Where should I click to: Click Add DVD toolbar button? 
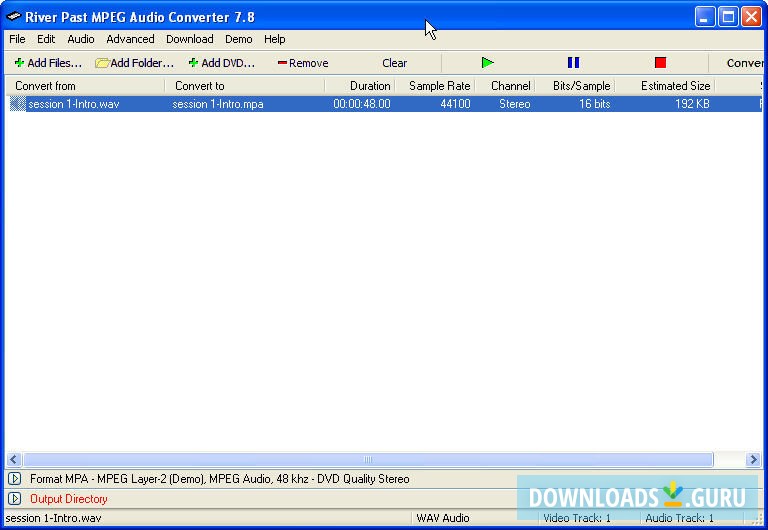tap(222, 63)
